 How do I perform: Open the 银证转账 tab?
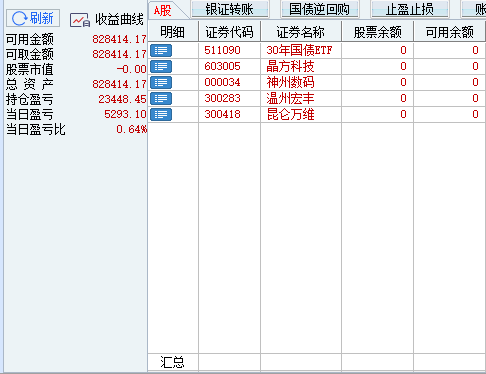230,9
